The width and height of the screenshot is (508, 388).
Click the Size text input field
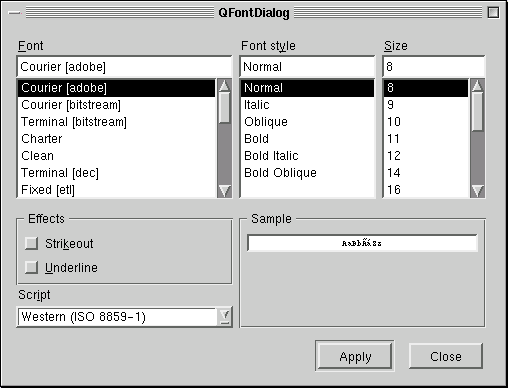434,67
